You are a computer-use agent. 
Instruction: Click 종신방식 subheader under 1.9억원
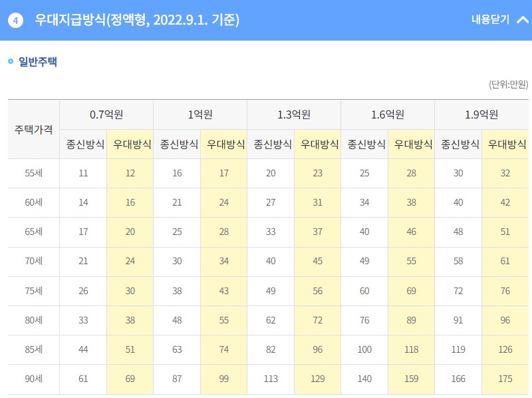click(x=460, y=144)
